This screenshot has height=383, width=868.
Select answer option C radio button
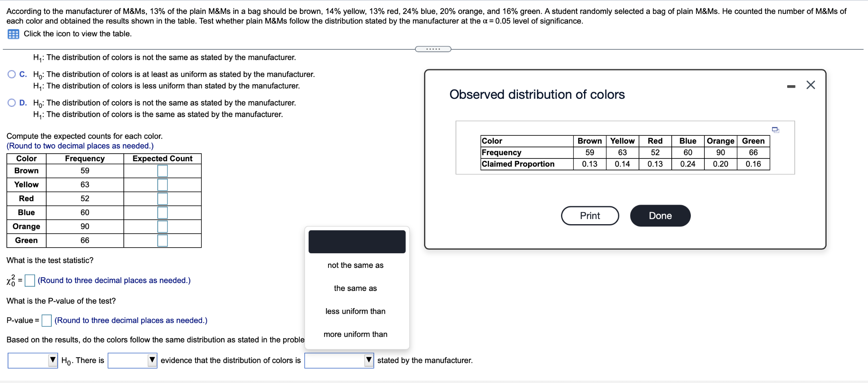pyautogui.click(x=12, y=74)
